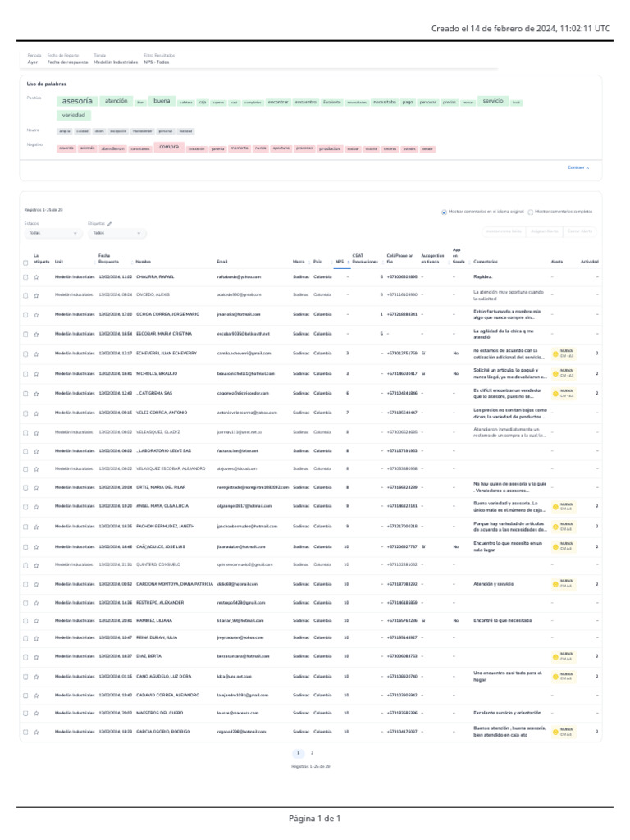Screen dimensions: 630x840
Task: Click the Asignar Alerta button
Action: pyautogui.click(x=545, y=231)
